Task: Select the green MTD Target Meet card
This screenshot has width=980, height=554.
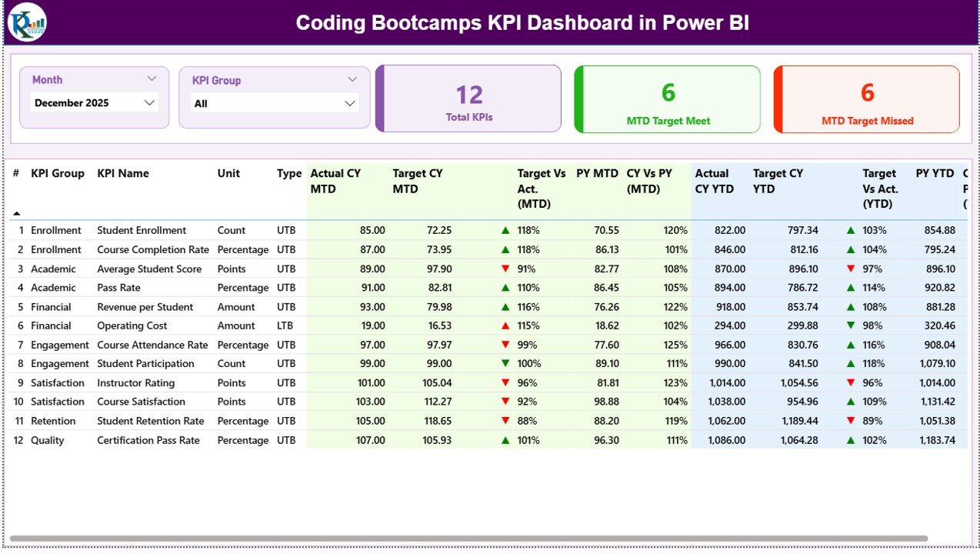Action: click(667, 99)
